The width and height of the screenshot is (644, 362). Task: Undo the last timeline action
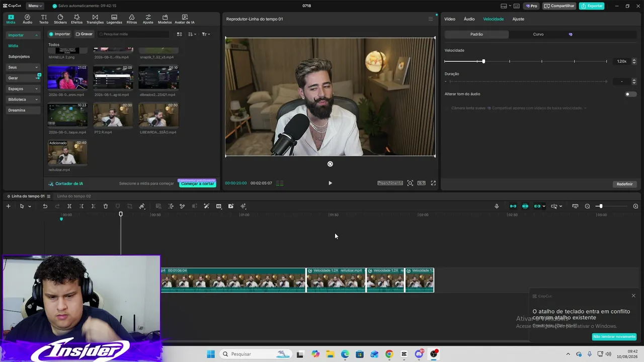(45, 206)
